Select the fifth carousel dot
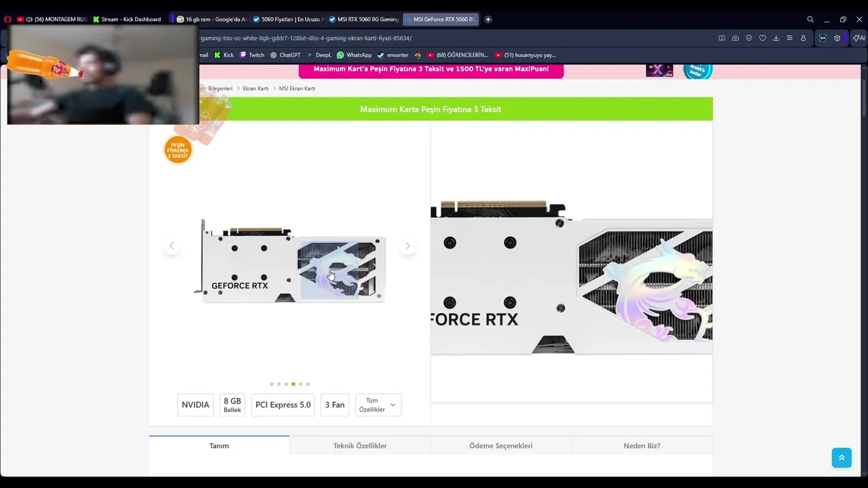Image resolution: width=868 pixels, height=488 pixels. pyautogui.click(x=300, y=384)
